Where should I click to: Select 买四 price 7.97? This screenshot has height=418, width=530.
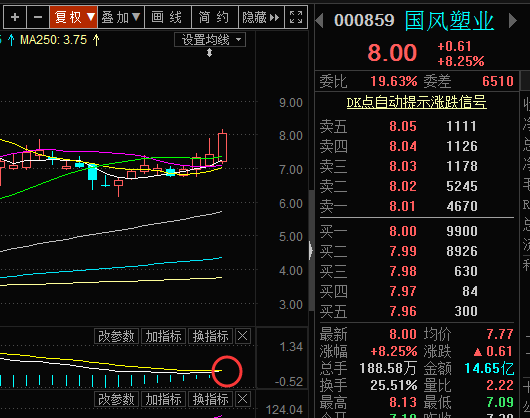click(x=403, y=291)
